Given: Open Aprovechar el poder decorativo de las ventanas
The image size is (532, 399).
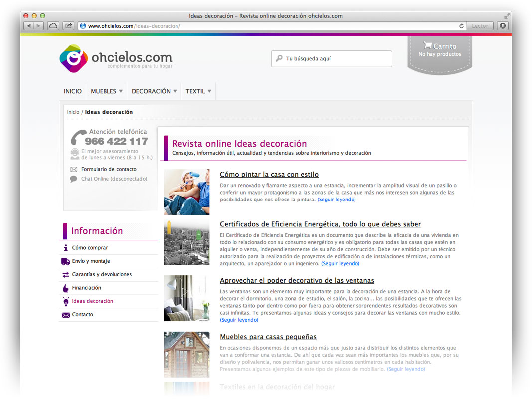Looking at the screenshot, I should (x=297, y=281).
